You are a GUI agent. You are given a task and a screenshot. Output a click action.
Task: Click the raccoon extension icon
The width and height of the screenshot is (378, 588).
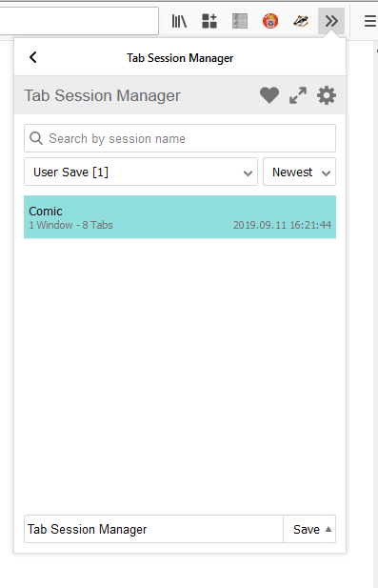pos(301,21)
